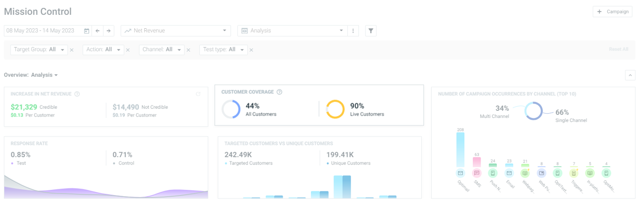Go to next date range arrow
The image size is (644, 209).
point(109,31)
